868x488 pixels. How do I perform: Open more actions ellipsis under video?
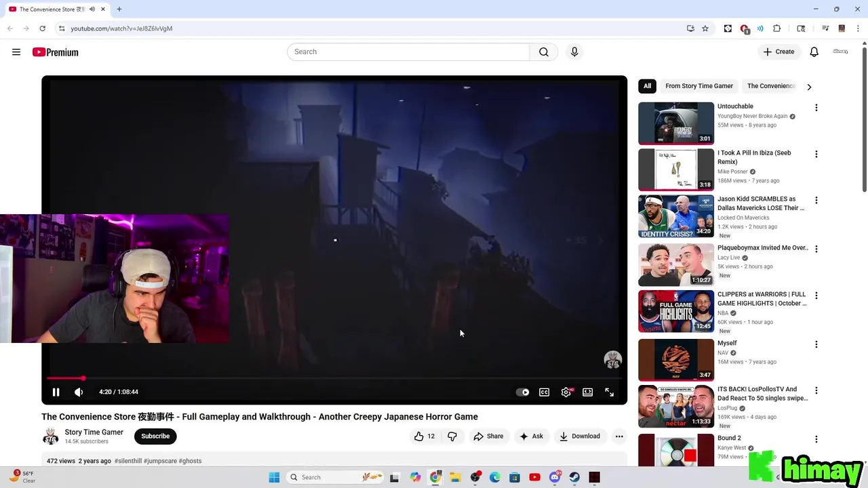point(619,436)
